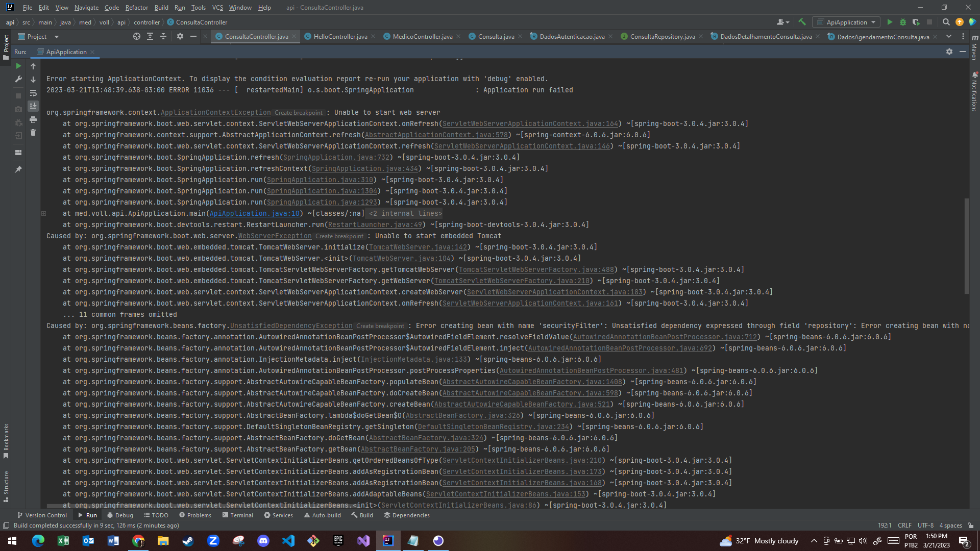This screenshot has height=551, width=980.
Task: Run with coverage icon
Action: 916,22
